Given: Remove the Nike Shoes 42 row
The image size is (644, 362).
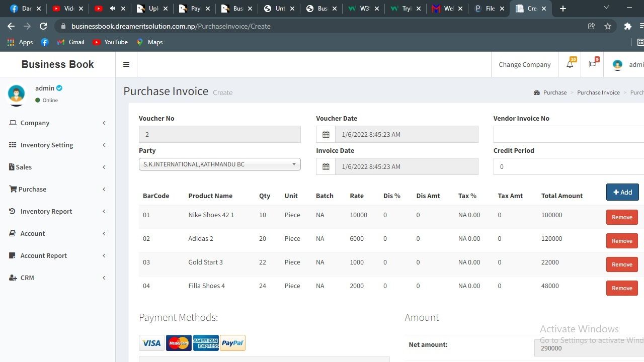Looking at the screenshot, I should click(x=622, y=217).
